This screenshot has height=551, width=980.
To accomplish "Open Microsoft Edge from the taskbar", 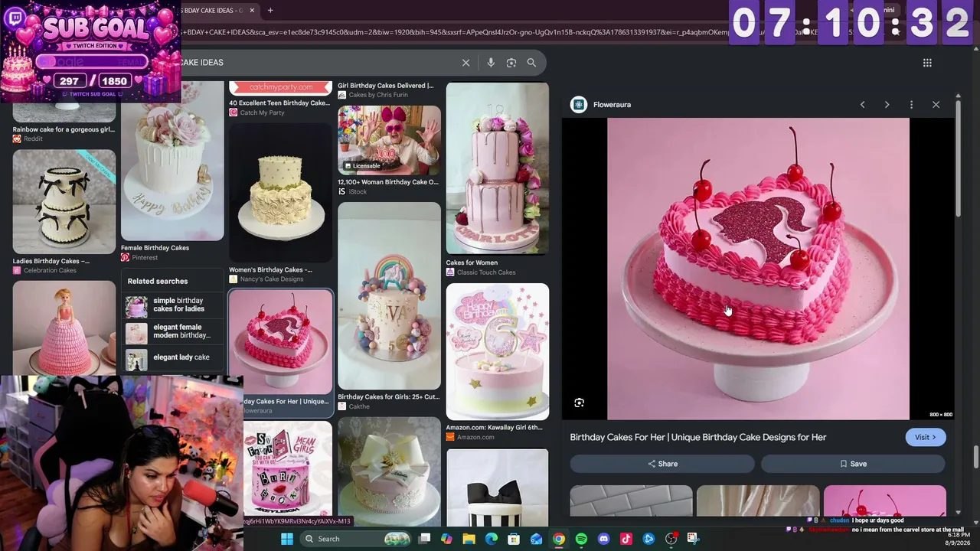I will [492, 539].
